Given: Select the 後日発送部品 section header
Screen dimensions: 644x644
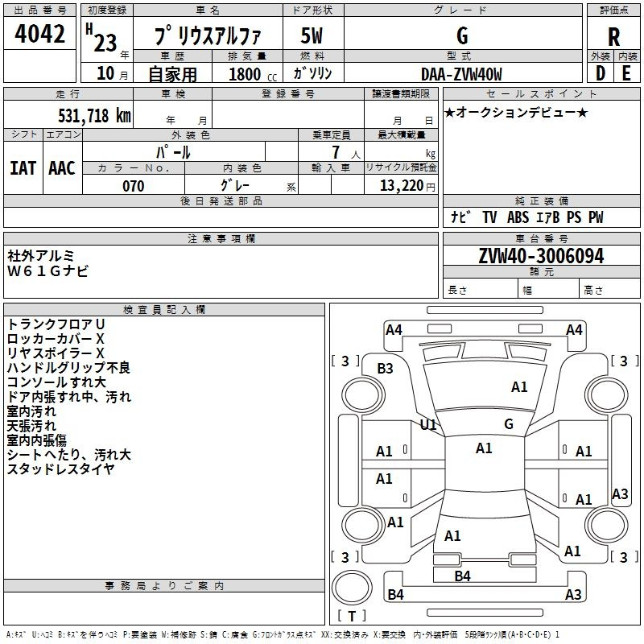Looking at the screenshot, I should 221,200.
